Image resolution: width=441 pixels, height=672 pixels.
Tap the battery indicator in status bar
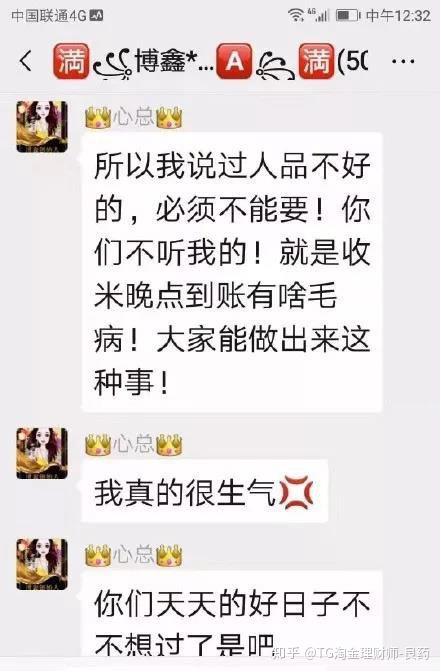click(x=347, y=16)
